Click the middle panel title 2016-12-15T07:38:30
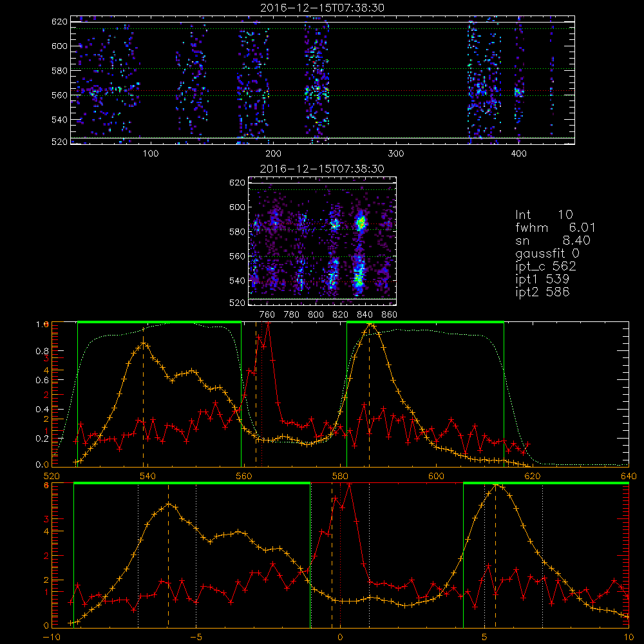644x644 pixels. 322,169
